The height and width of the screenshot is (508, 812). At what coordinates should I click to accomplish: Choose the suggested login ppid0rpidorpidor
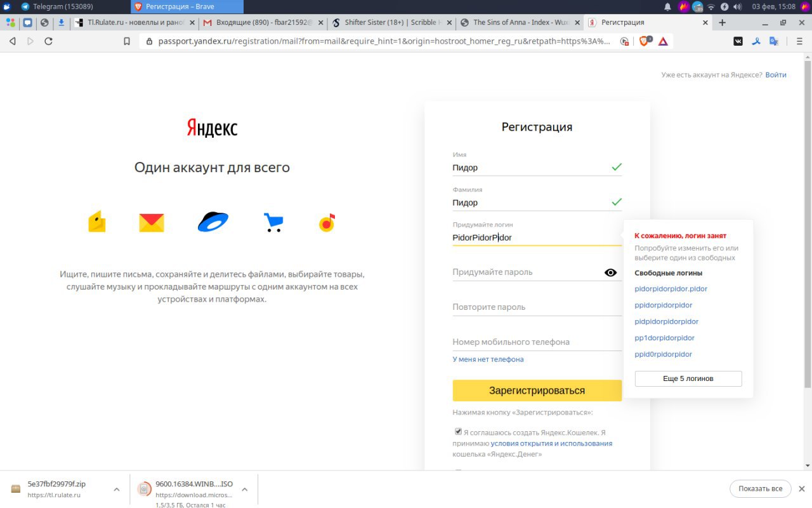(x=663, y=354)
